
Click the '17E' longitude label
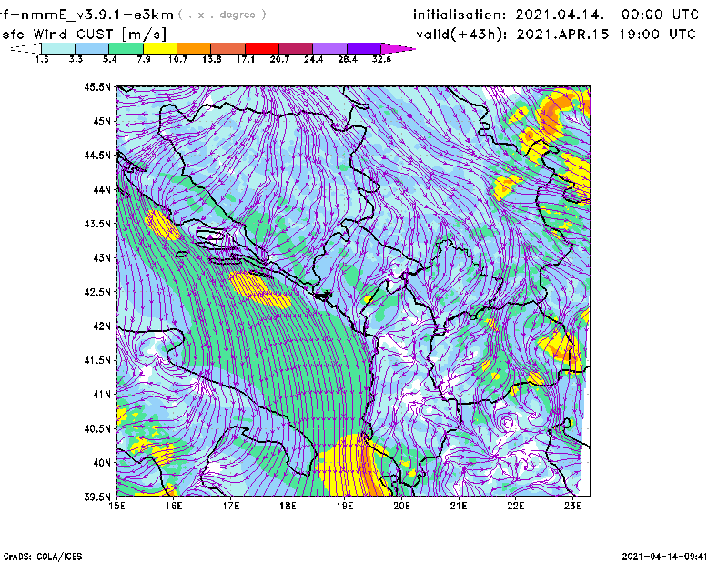click(x=231, y=506)
